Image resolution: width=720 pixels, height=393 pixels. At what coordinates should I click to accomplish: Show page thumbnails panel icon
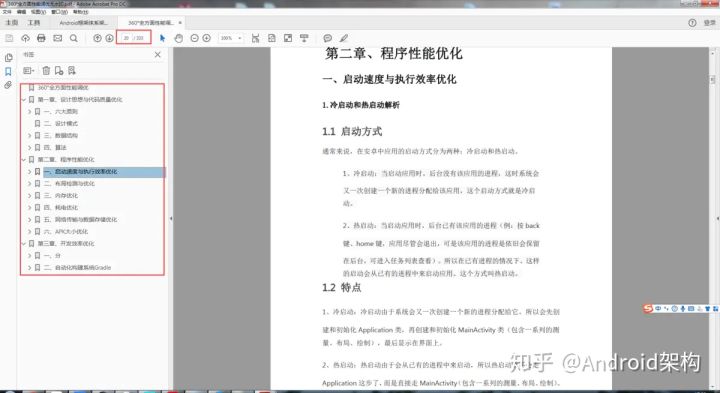coord(8,58)
